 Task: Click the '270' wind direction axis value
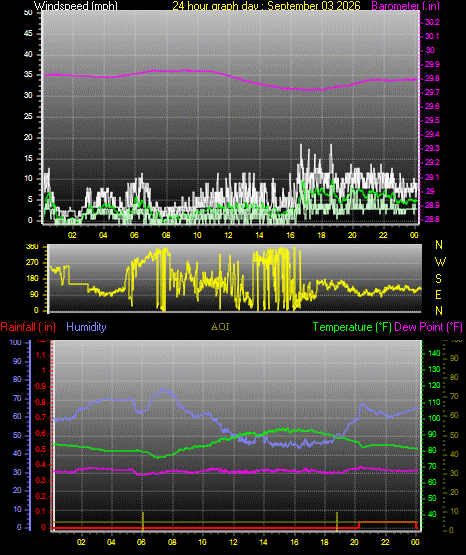coord(32,263)
